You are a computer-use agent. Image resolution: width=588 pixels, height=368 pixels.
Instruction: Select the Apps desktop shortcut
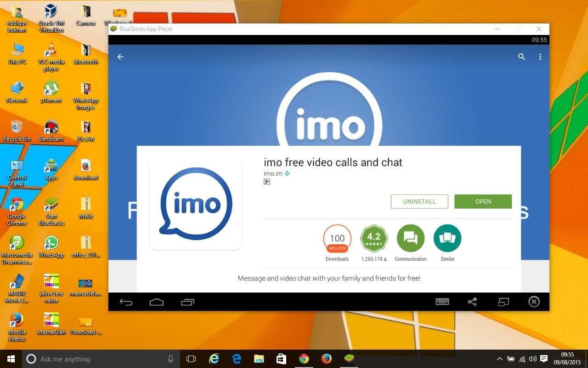51,169
